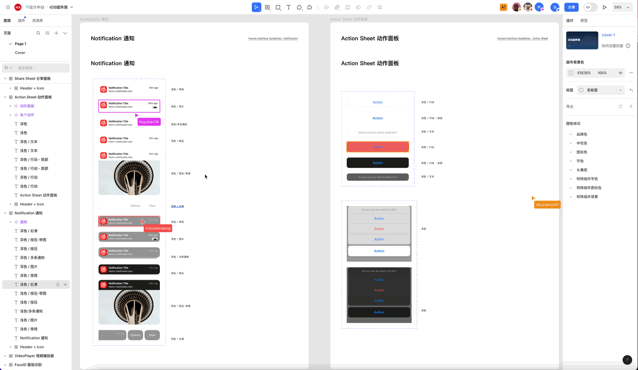Click the Play prototype button

(605, 7)
